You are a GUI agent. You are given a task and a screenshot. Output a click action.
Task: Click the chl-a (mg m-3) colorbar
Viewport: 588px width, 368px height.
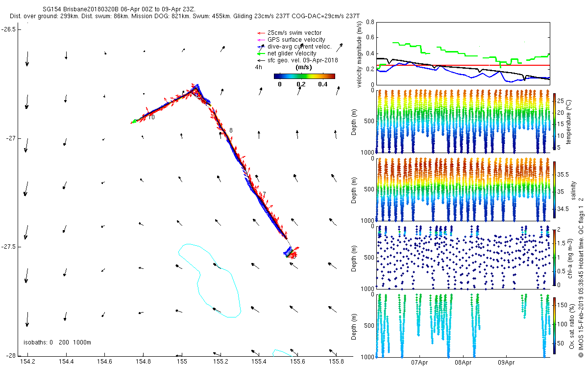coord(554,256)
